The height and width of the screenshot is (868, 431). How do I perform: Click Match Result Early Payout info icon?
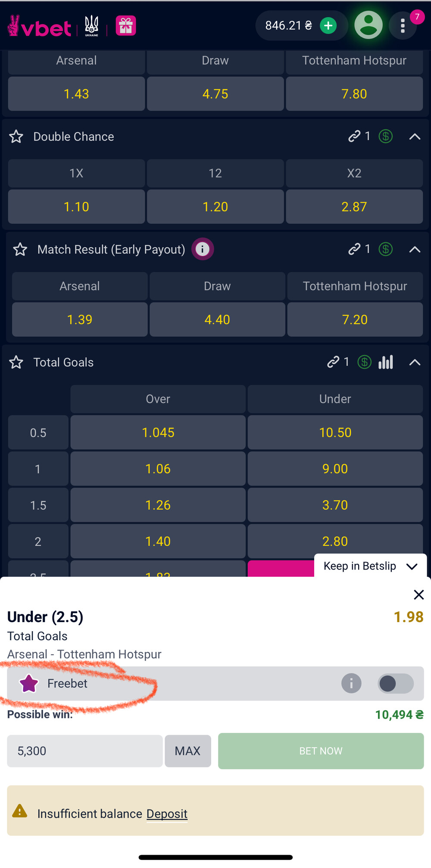pyautogui.click(x=203, y=249)
